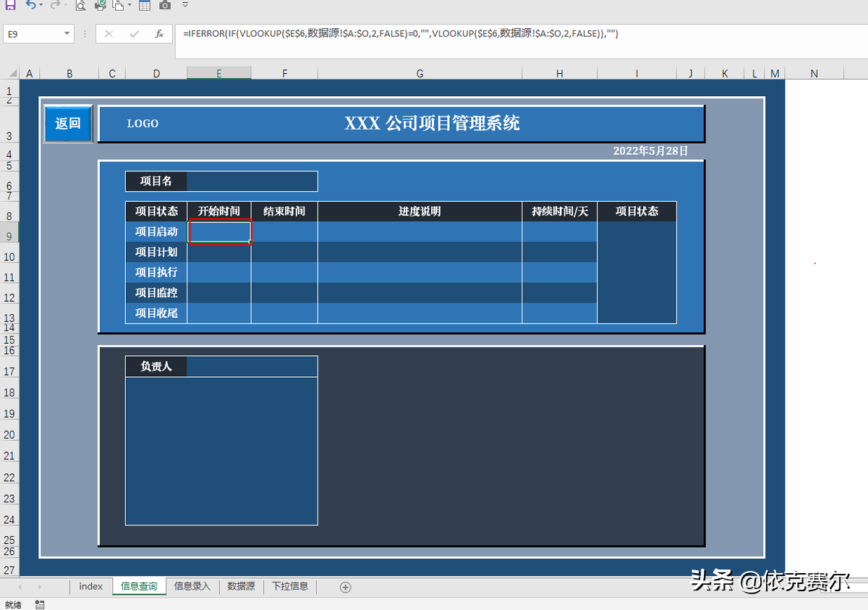Click the input cell next to 项目名
This screenshot has height=610, width=868.
(x=252, y=181)
